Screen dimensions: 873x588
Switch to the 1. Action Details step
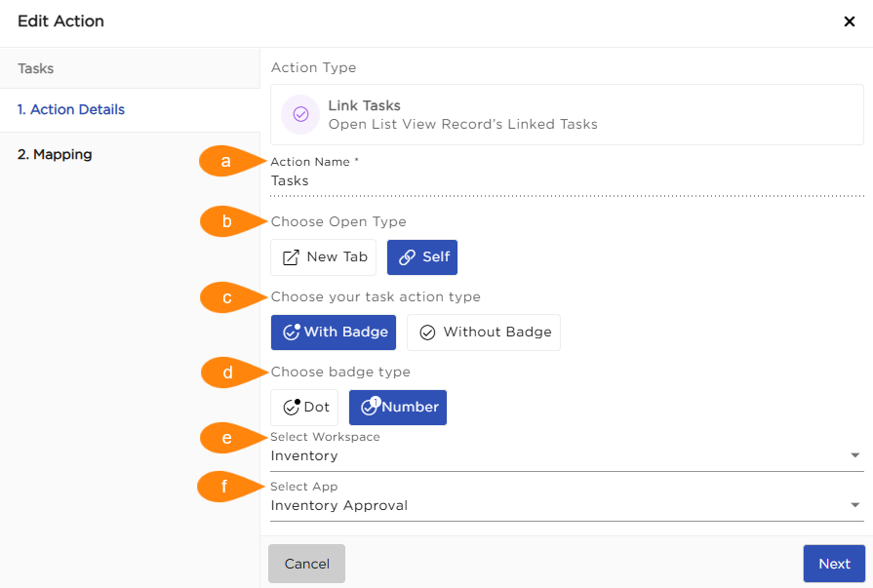click(x=71, y=110)
